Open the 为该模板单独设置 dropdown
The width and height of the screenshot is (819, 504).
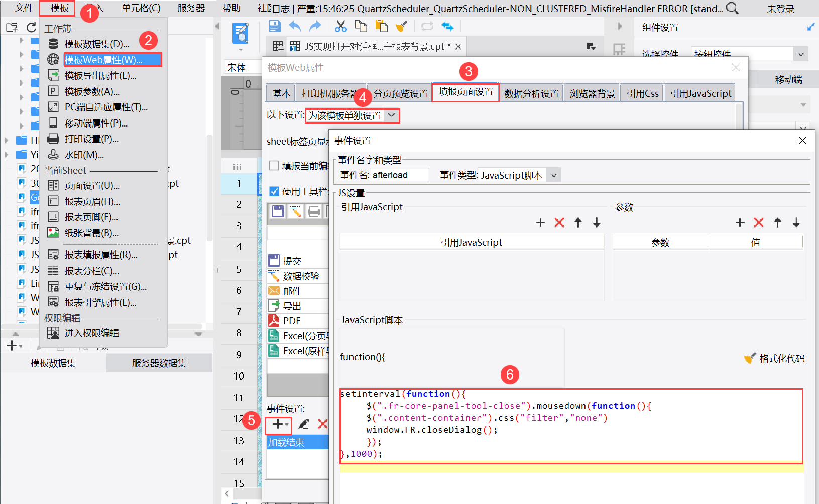391,116
